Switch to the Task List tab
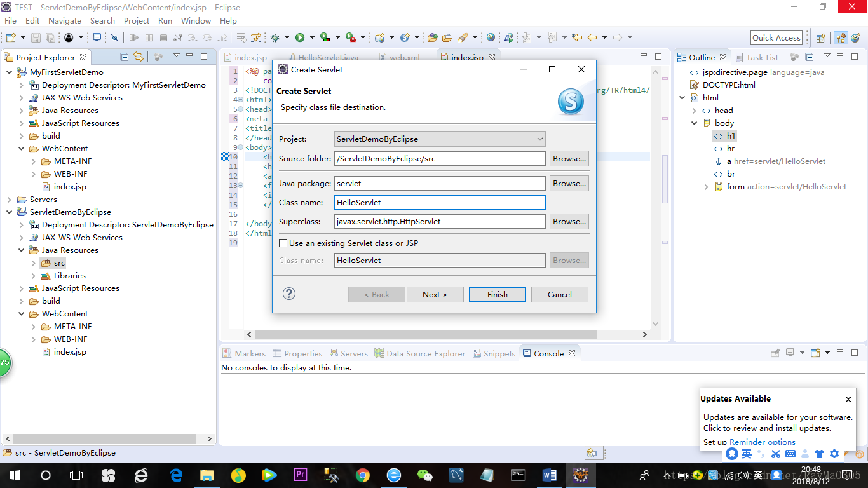 (x=756, y=57)
